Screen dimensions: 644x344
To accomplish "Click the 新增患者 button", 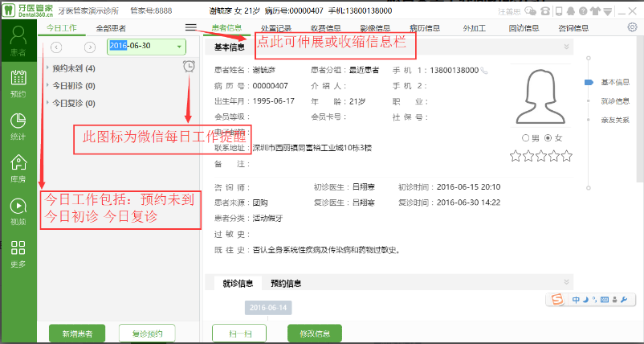I will point(77,334).
